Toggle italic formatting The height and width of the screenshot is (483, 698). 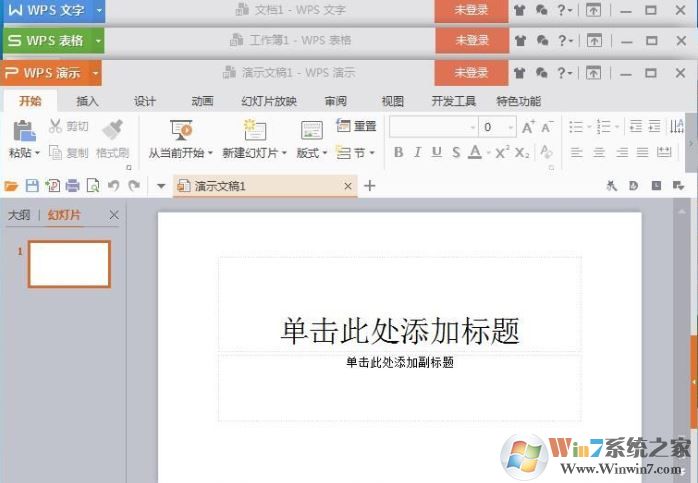418,152
